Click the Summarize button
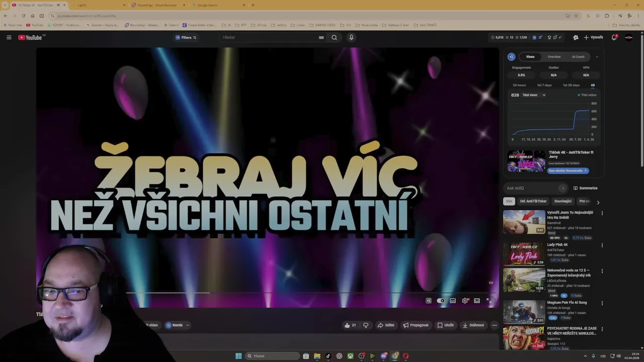The width and height of the screenshot is (644, 362). tap(586, 188)
